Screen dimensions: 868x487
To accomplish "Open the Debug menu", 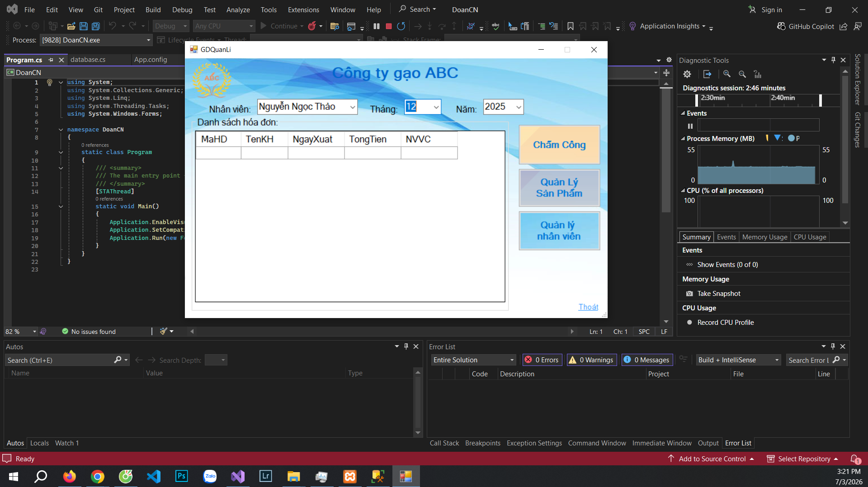I will point(182,9).
